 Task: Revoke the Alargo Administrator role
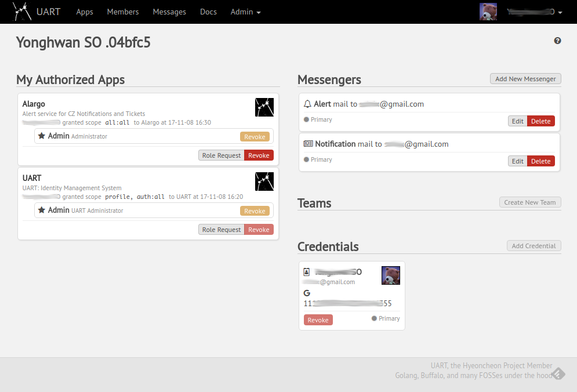(255, 136)
